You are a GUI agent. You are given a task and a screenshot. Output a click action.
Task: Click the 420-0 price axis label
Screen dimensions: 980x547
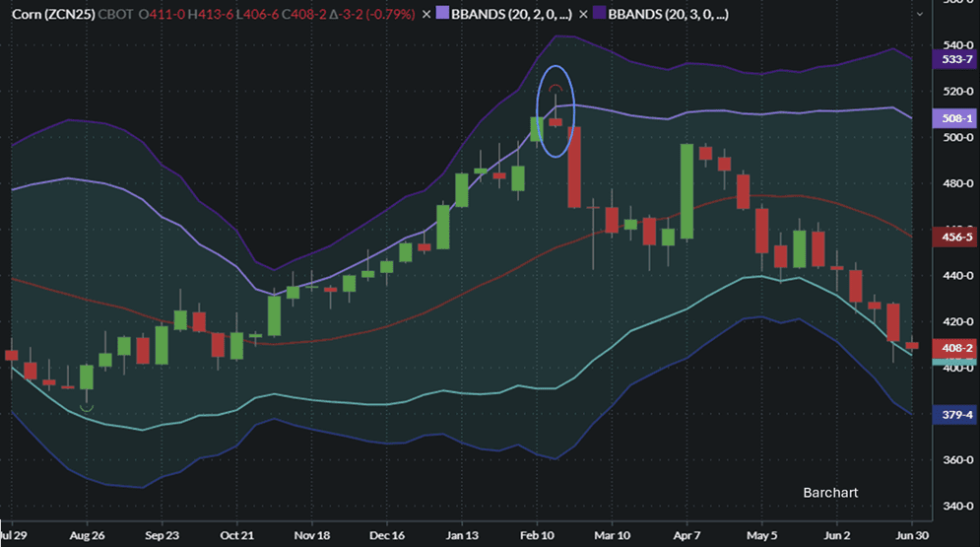pyautogui.click(x=957, y=322)
